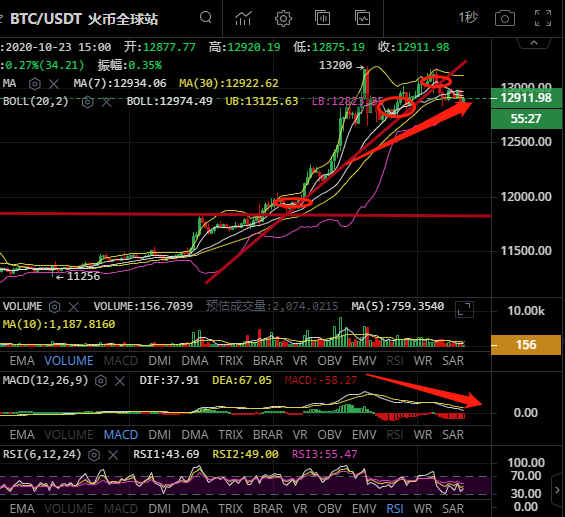
Task: Click the RSI3:55.47 readout
Action: click(324, 454)
